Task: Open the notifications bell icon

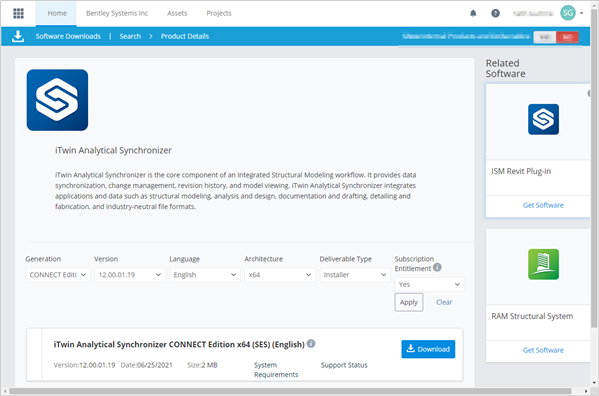Action: (473, 13)
